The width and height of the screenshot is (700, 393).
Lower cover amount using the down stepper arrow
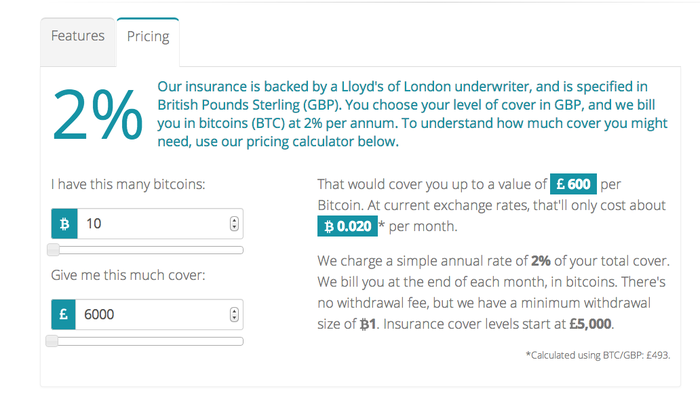(234, 318)
